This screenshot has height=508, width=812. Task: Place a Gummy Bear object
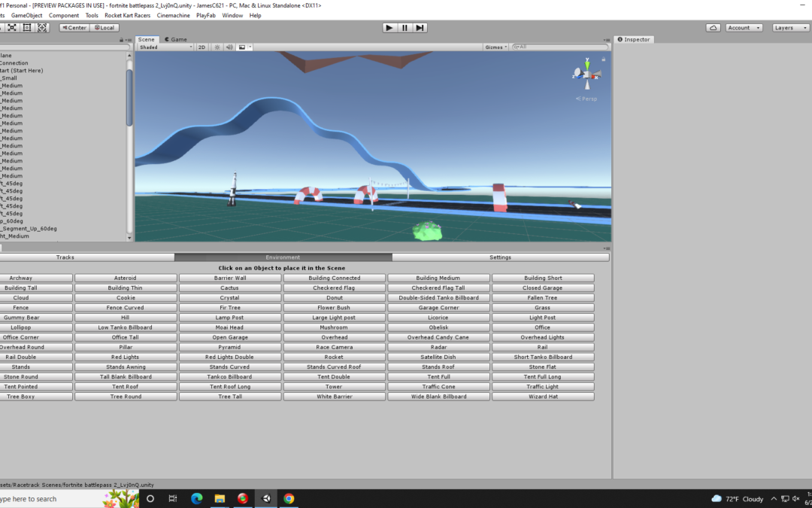pos(35,318)
